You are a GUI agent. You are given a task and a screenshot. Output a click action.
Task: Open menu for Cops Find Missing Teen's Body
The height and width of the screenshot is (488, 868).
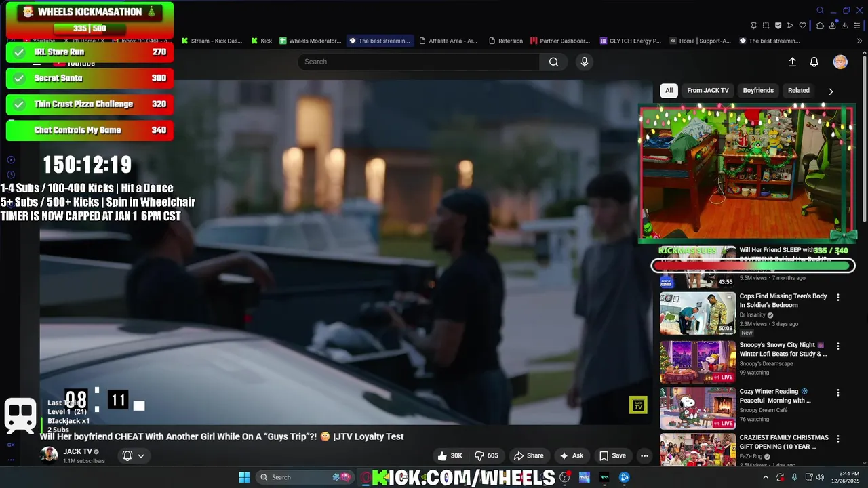(x=838, y=297)
